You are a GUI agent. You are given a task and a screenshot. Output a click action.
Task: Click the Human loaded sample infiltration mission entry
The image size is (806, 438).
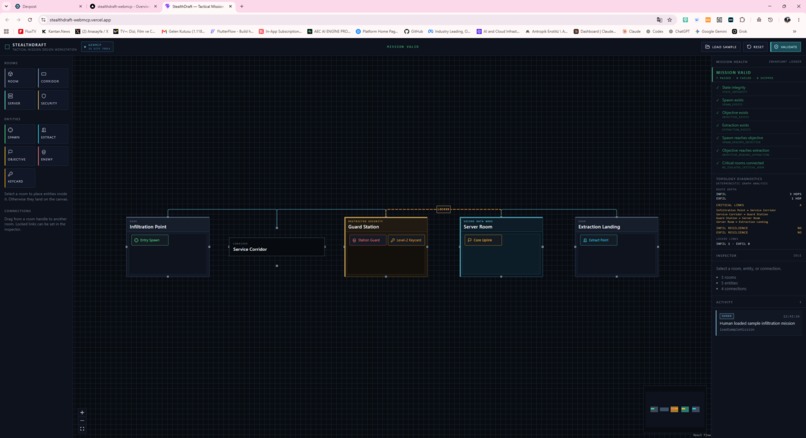[758, 323]
